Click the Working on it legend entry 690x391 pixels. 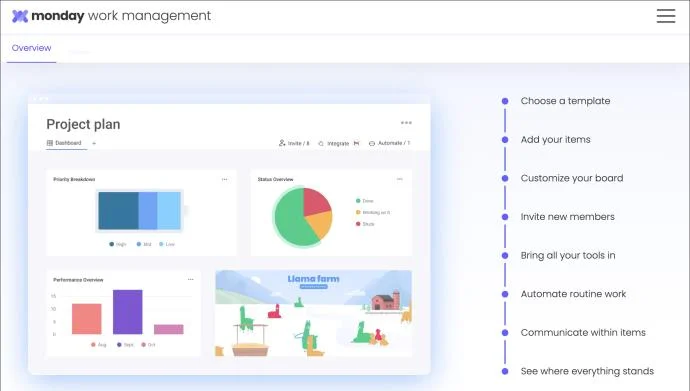[373, 212]
